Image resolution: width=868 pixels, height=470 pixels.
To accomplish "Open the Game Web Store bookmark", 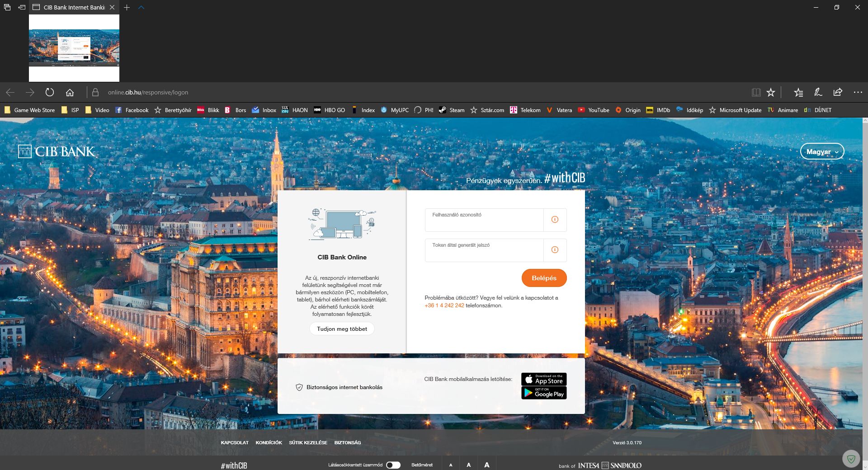I will (29, 110).
